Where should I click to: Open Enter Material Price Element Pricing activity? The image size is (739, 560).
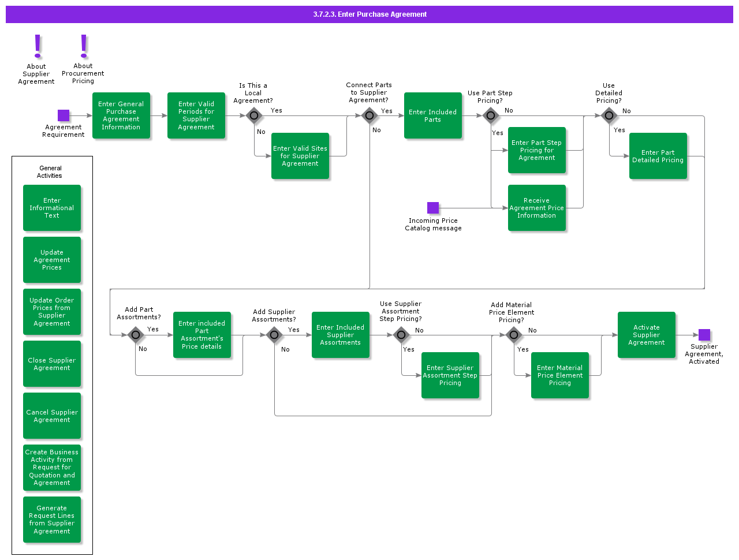click(560, 375)
